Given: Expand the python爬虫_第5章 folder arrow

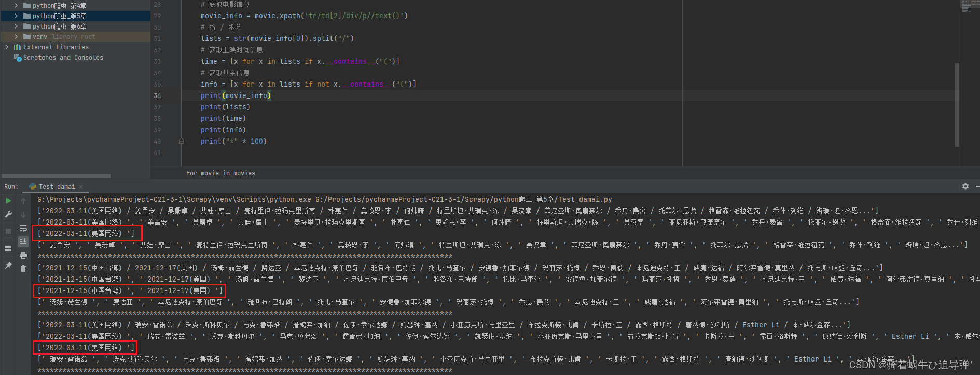Looking at the screenshot, I should (x=16, y=16).
